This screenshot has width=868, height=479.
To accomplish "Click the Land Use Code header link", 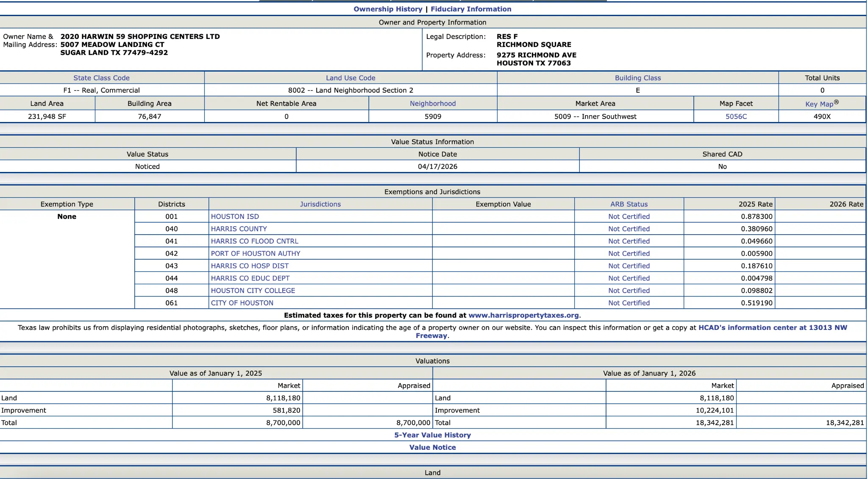I will 351,78.
